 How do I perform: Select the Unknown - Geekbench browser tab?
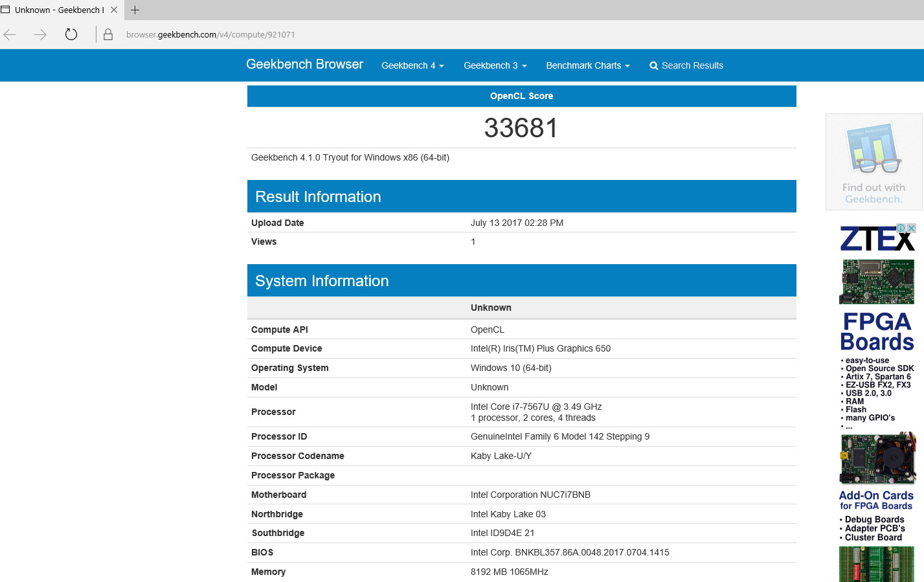pos(58,10)
